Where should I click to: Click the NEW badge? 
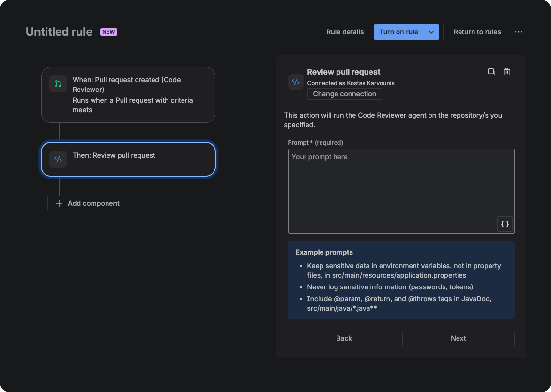108,32
